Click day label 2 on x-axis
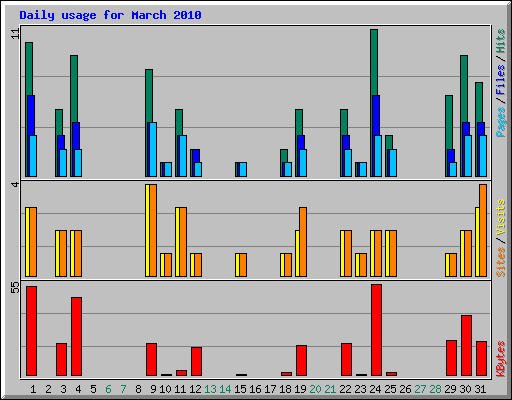 tap(48, 389)
